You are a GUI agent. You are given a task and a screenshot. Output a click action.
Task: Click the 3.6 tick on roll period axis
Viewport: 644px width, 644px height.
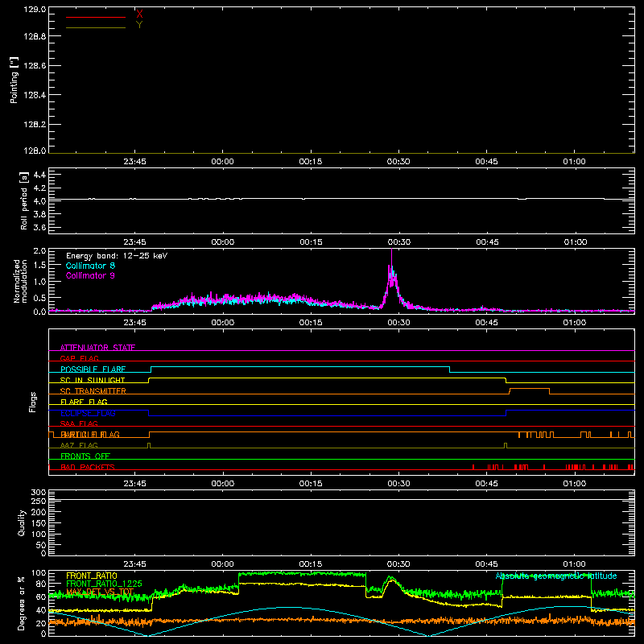click(39, 227)
